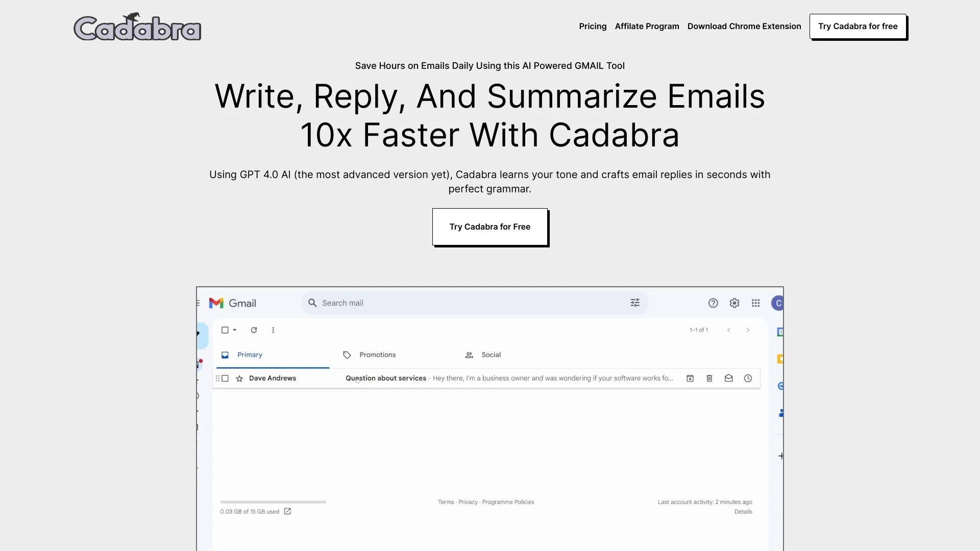Toggle the Dave Andrews email checkbox
The height and width of the screenshot is (551, 980).
tap(225, 378)
